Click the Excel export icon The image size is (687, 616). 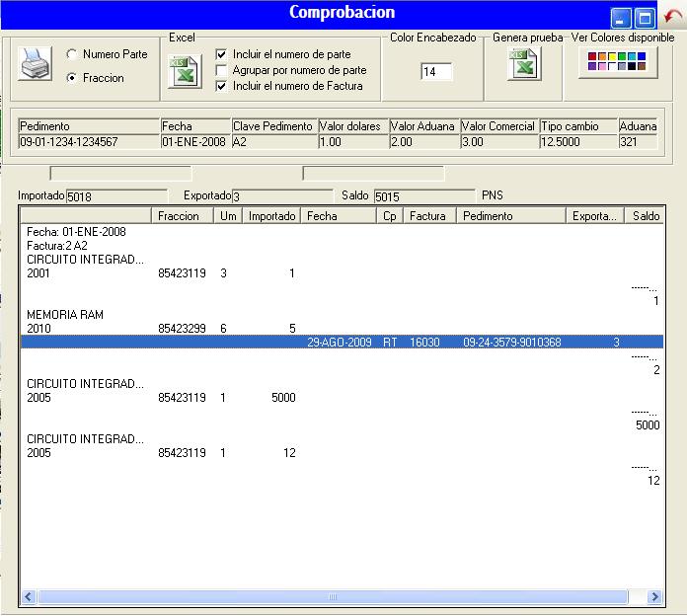185,71
